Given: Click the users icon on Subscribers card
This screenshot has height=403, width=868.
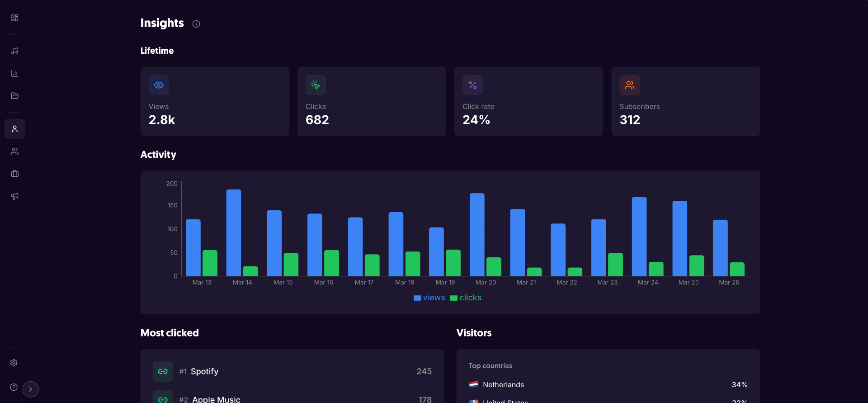Looking at the screenshot, I should [x=629, y=85].
